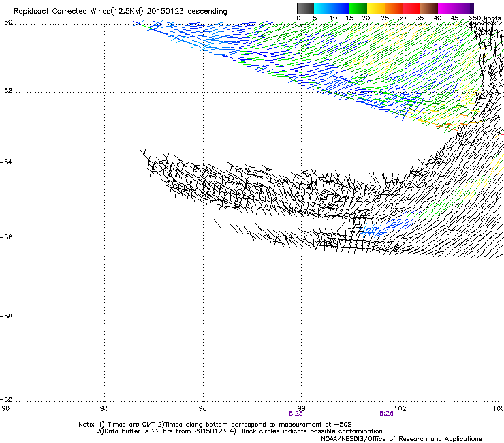Click the gray 0-5 knots color swatch
504x443 pixels.
click(305, 8)
